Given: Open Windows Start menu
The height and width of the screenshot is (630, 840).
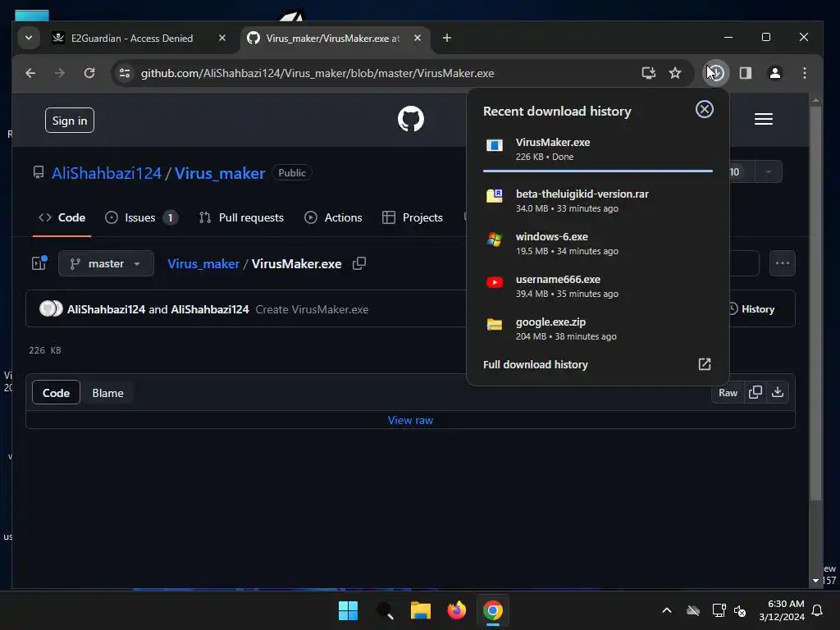Looking at the screenshot, I should point(348,610).
